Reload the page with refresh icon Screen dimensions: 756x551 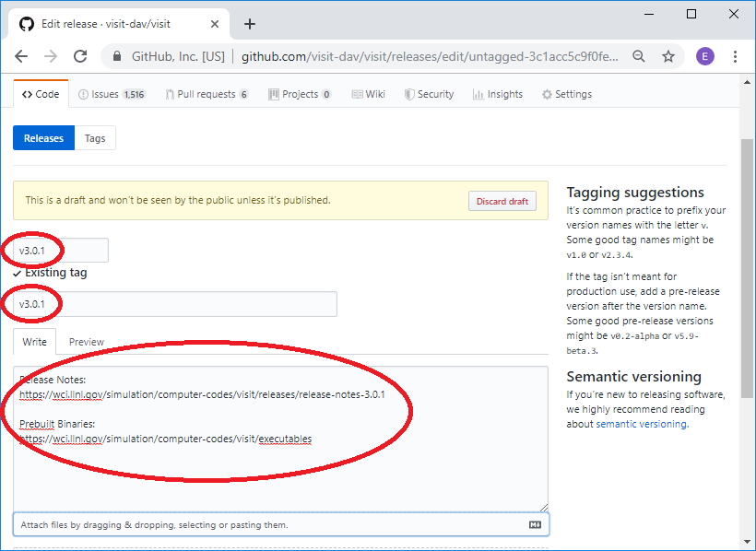pyautogui.click(x=80, y=56)
